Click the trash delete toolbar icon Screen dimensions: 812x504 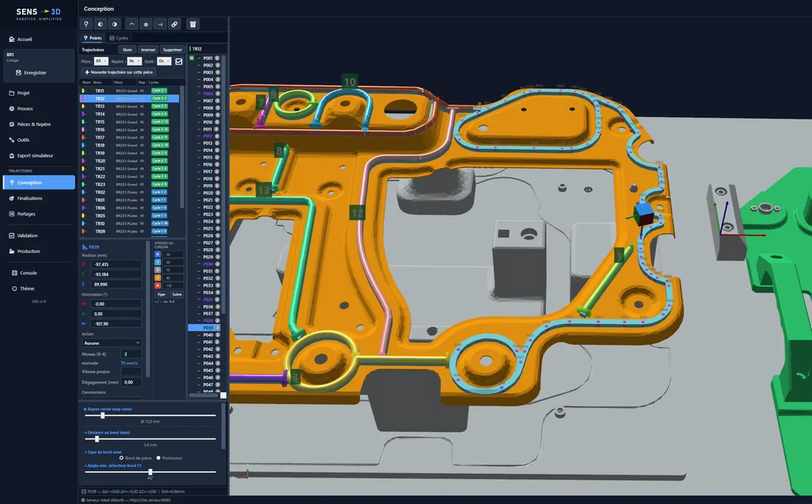[x=193, y=25]
